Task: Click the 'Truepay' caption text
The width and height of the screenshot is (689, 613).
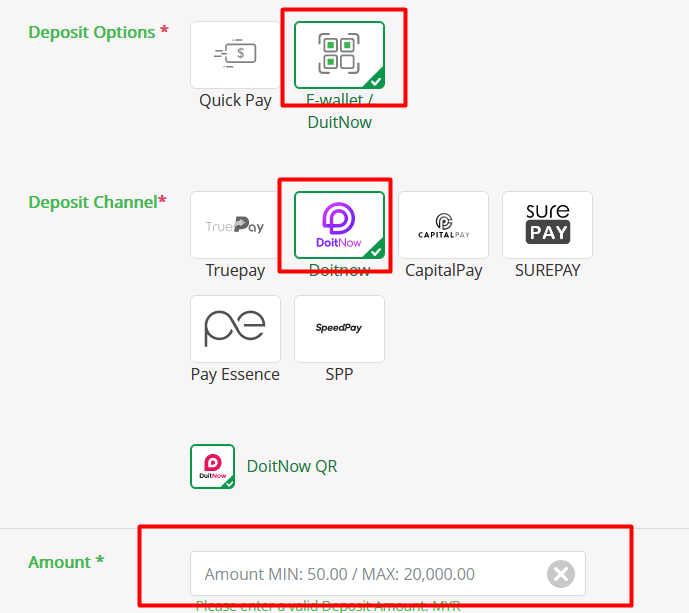Action: pyautogui.click(x=235, y=271)
